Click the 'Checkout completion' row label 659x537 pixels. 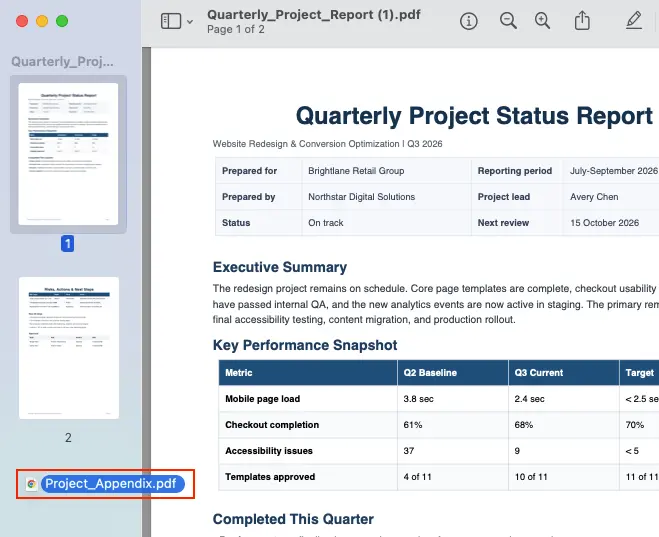coord(272,425)
